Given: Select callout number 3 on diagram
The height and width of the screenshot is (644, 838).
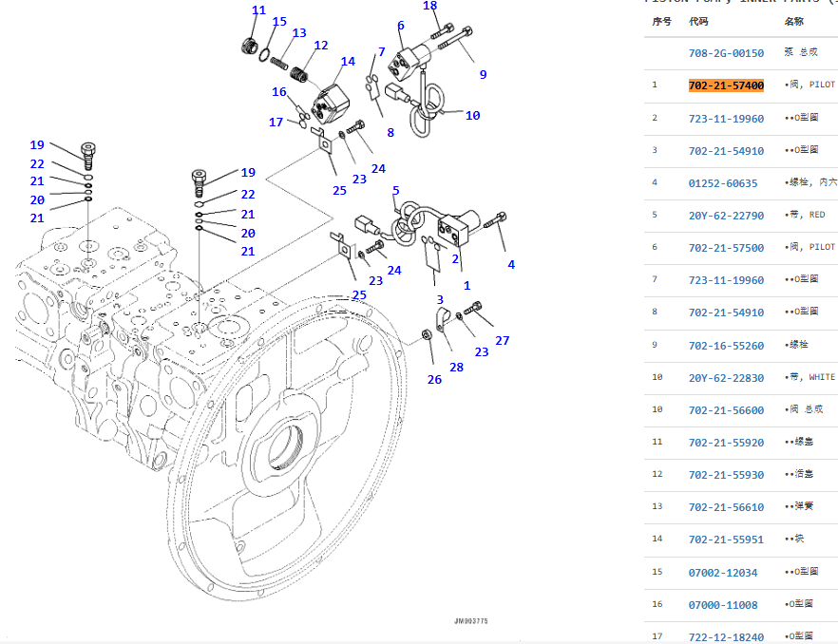Looking at the screenshot, I should (x=440, y=300).
